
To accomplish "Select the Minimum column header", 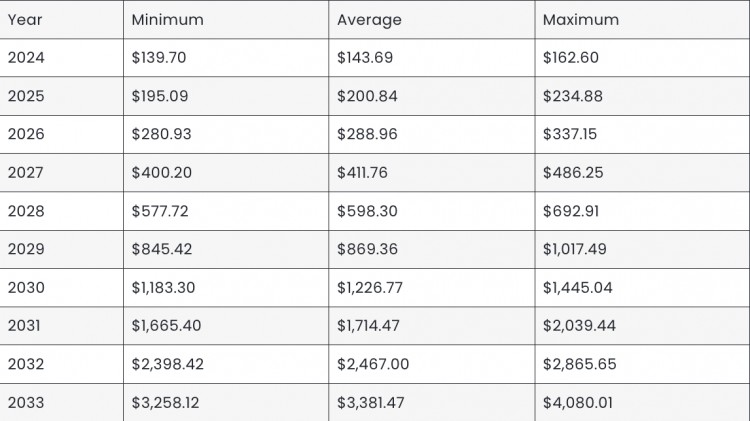I will click(226, 20).
